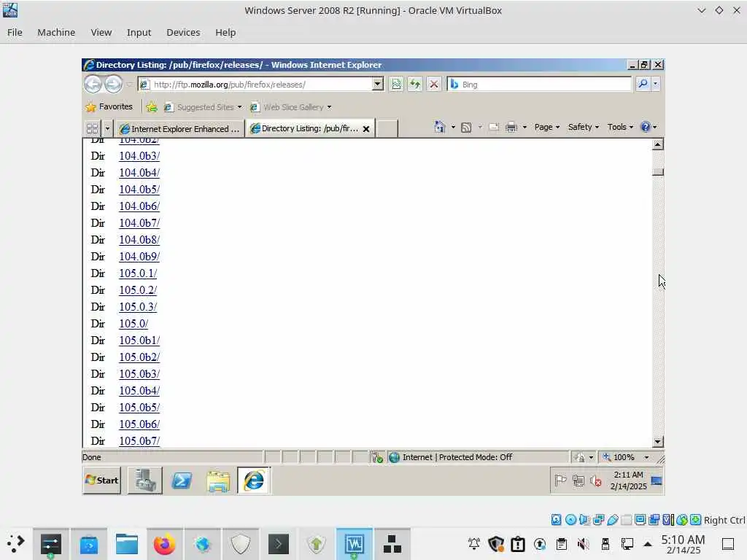This screenshot has width=747, height=560.
Task: Open the host file manager folder icon
Action: coord(127,544)
